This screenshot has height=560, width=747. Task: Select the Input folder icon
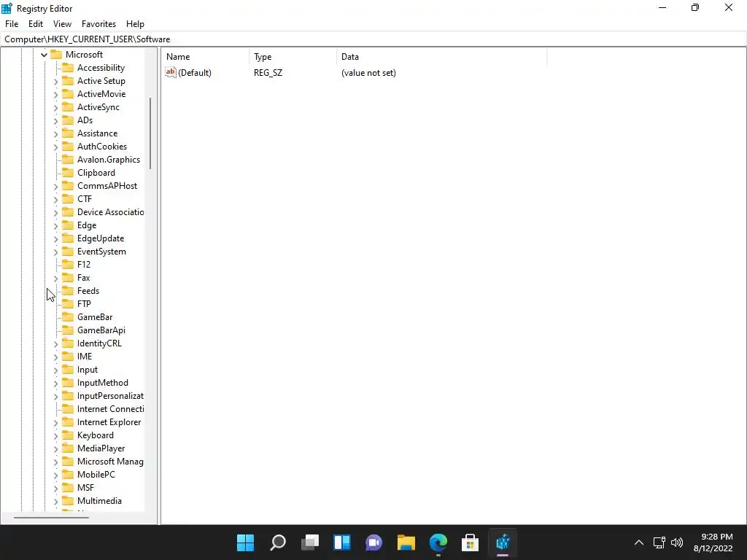pos(68,370)
